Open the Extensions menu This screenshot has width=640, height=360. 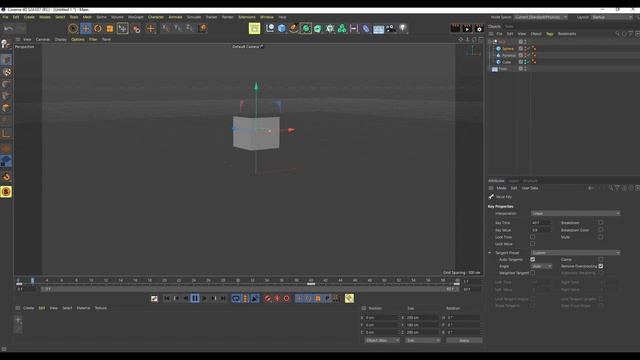[247, 17]
